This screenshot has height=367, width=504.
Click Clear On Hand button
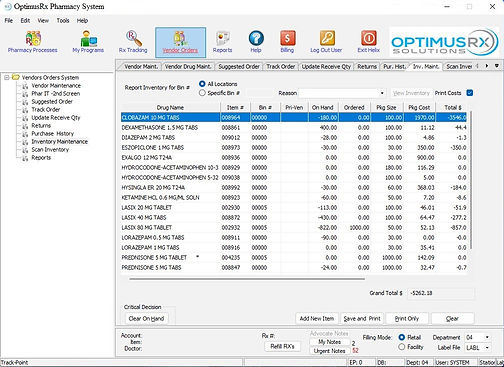pyautogui.click(x=146, y=319)
